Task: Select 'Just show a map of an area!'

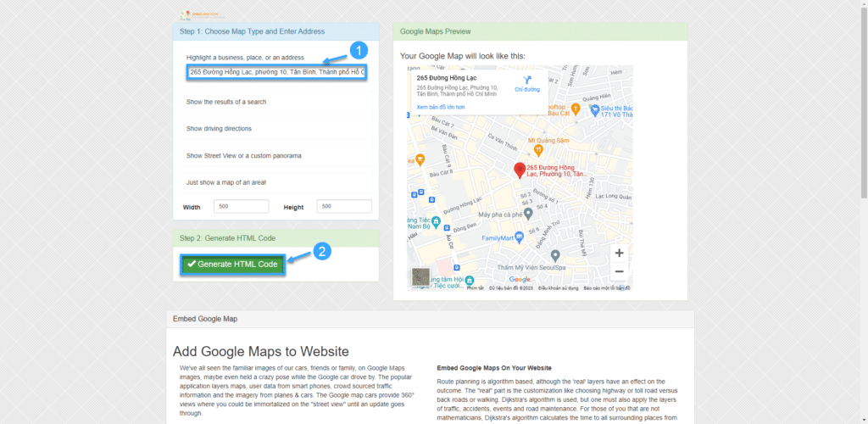Action: (x=226, y=183)
